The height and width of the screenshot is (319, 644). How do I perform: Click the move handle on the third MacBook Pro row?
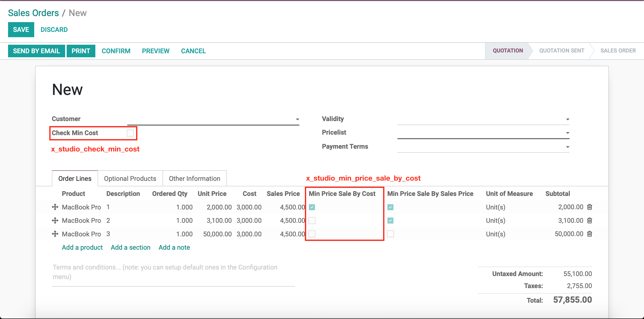point(55,234)
